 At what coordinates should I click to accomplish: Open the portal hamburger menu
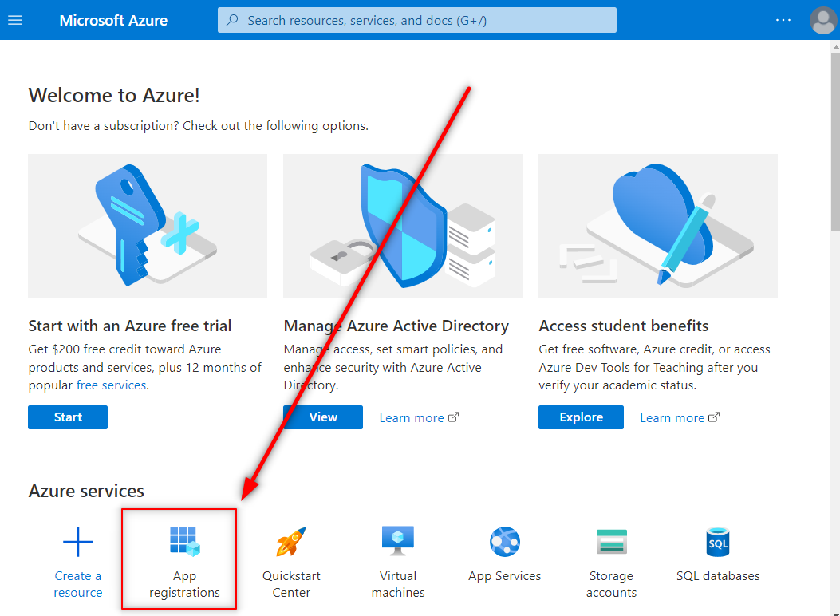pos(15,20)
